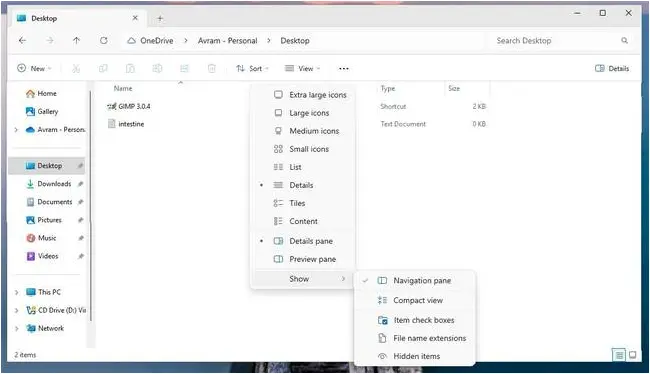Expand the CD Drive (D:) node
Screen dimensions: 650x374
point(16,310)
